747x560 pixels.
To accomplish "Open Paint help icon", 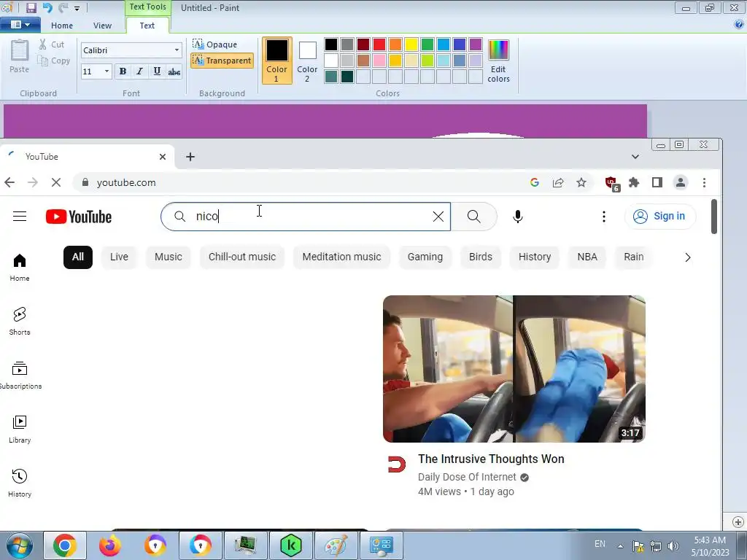I will 739,25.
